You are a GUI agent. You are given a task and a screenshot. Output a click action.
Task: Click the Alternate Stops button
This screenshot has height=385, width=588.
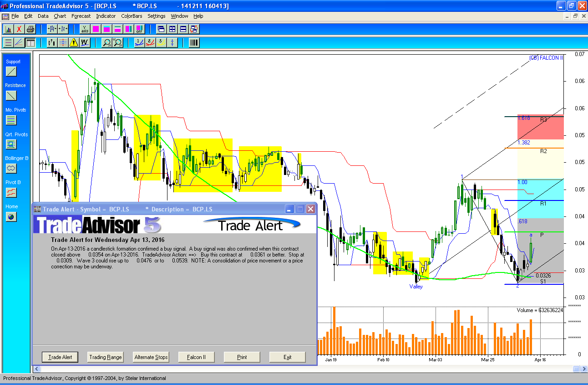(x=151, y=357)
